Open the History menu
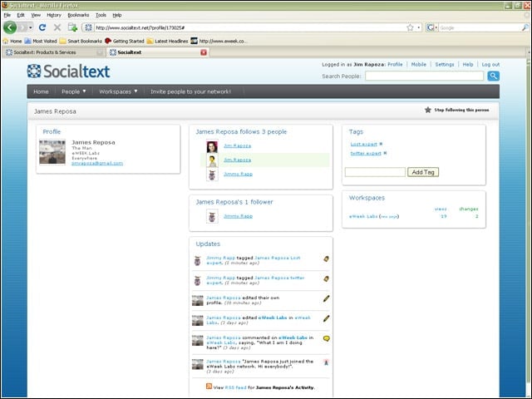The image size is (532, 399). click(54, 15)
